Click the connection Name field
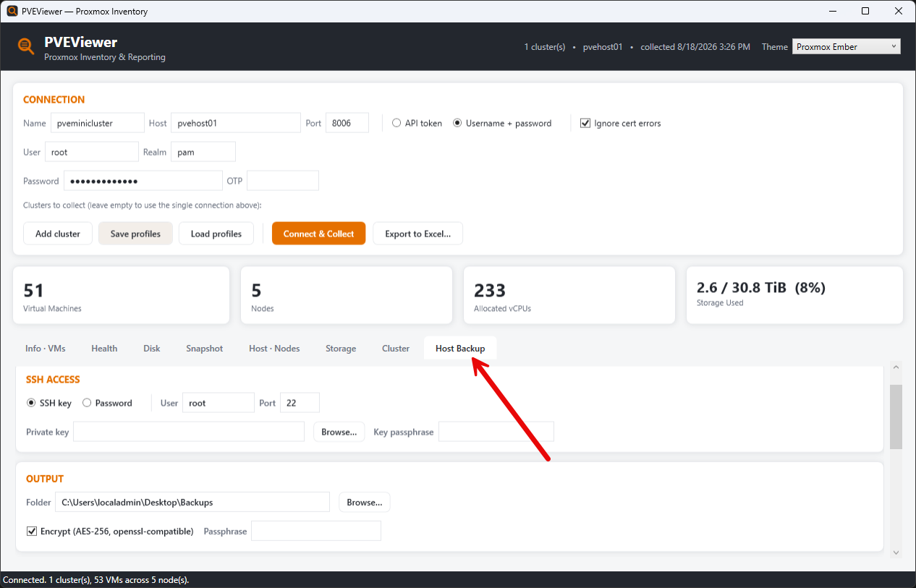Screen dimensions: 916x588 pos(98,123)
